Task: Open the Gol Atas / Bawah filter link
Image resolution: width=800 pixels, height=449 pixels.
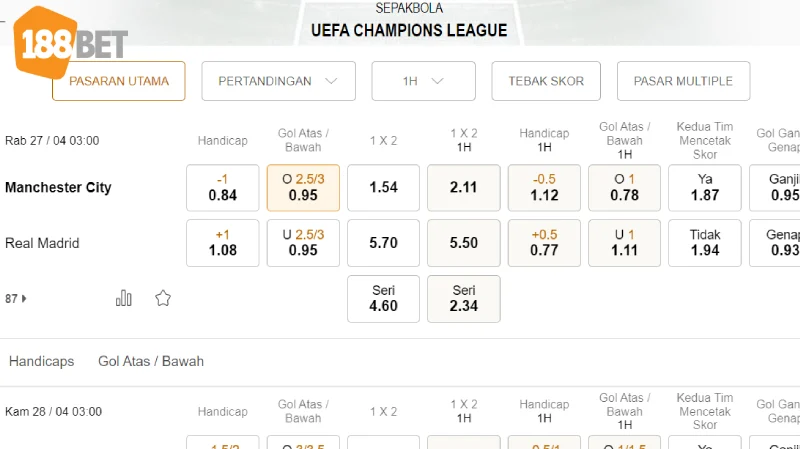Action: tap(151, 361)
